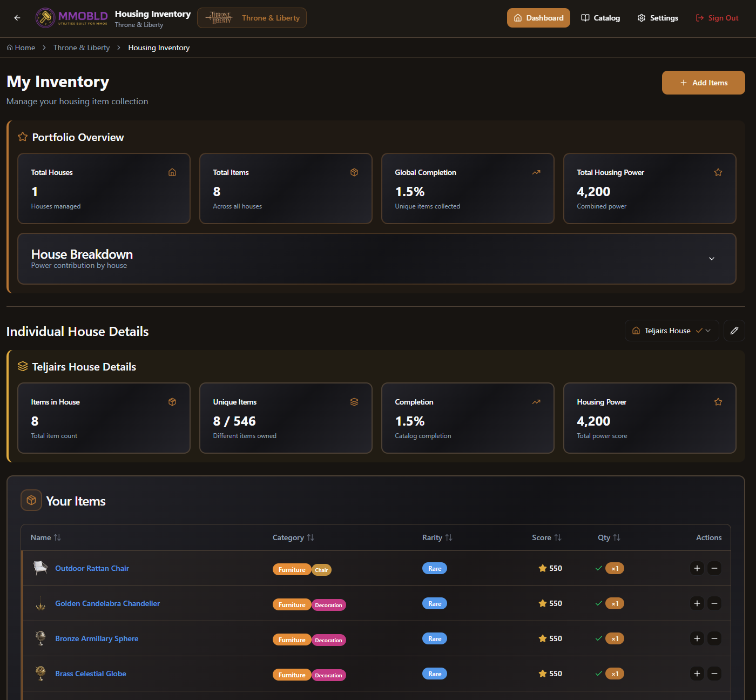Open Settings from the top navigation
The height and width of the screenshot is (700, 756).
point(658,18)
